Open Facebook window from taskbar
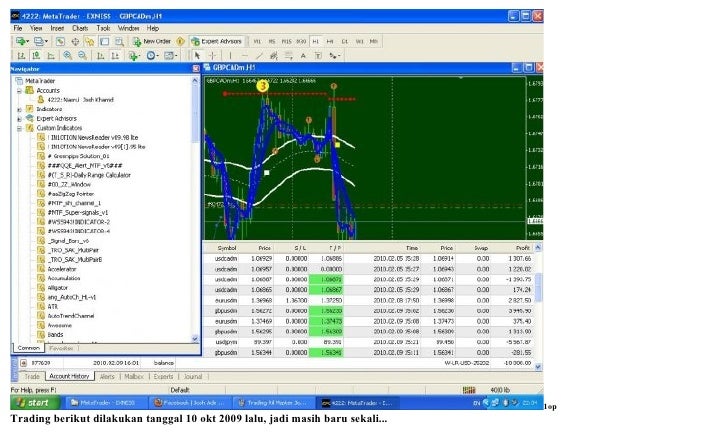Screen dimensions: 728x442 pos(190,403)
